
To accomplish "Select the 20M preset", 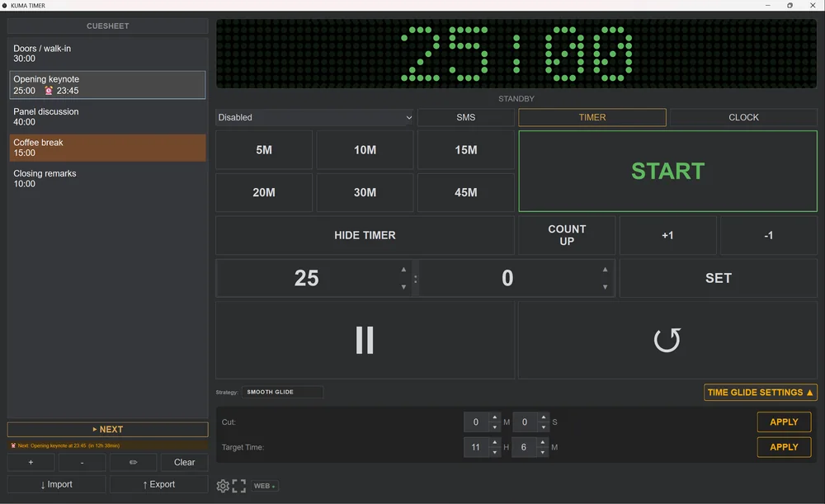I will click(264, 192).
